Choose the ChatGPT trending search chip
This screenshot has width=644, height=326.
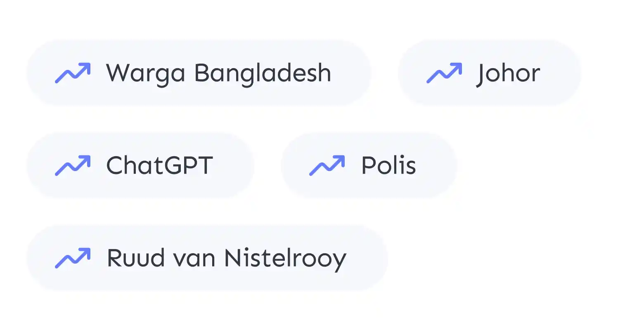(x=140, y=165)
